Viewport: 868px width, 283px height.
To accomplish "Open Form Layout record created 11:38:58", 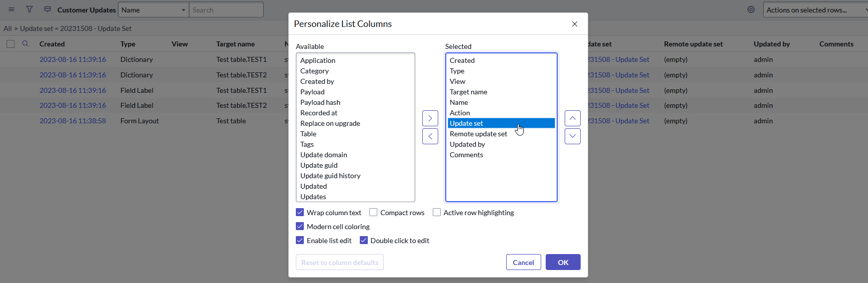I will pyautogui.click(x=73, y=121).
